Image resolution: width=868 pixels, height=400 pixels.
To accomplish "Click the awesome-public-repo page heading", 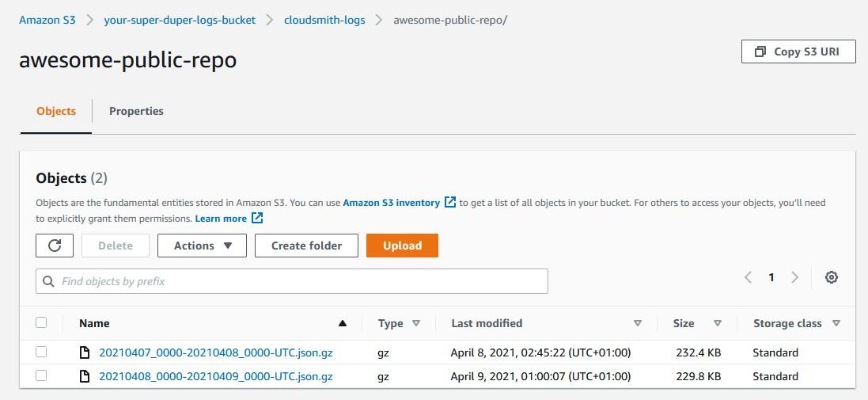I will [x=128, y=59].
